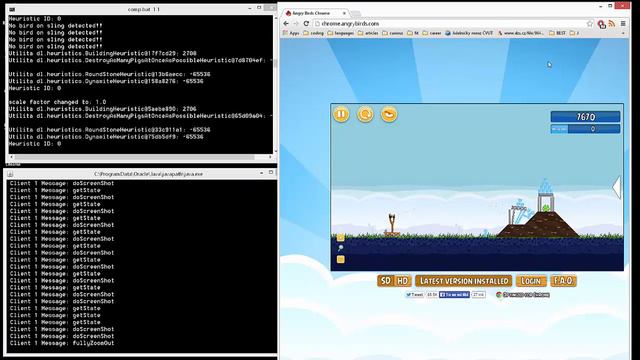Click the comp.bat window title bar
Image resolution: width=640 pixels, height=360 pixels.
(141, 9)
